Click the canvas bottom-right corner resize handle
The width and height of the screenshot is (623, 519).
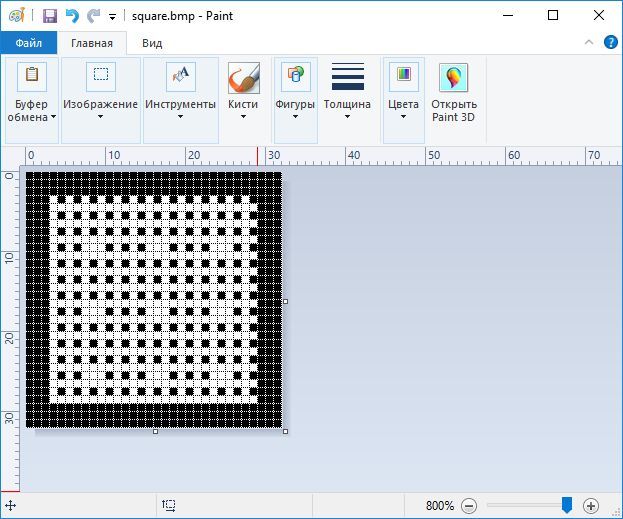(x=286, y=432)
